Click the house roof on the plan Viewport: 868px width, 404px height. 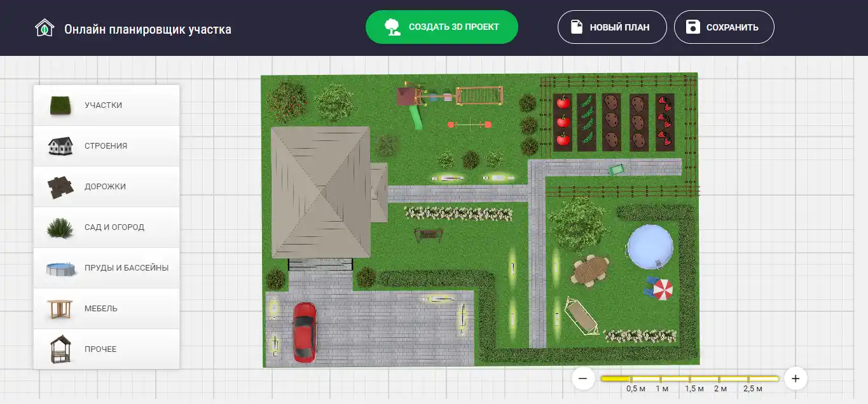[x=320, y=191]
